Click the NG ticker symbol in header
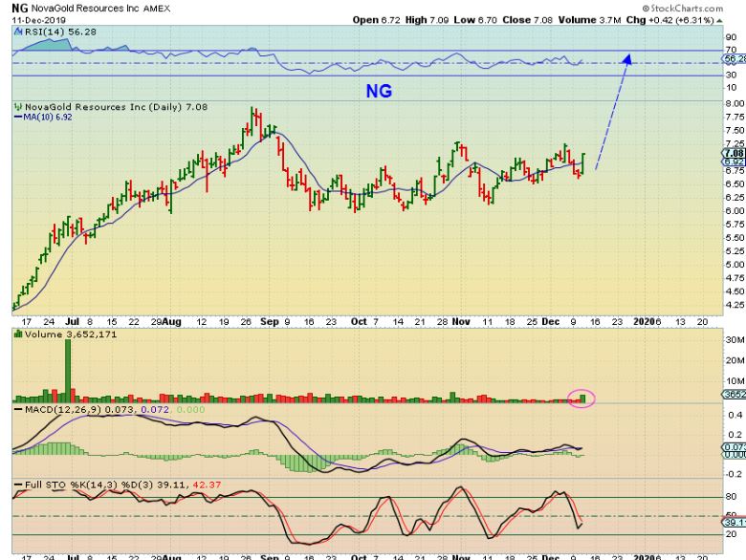 [x=20, y=8]
